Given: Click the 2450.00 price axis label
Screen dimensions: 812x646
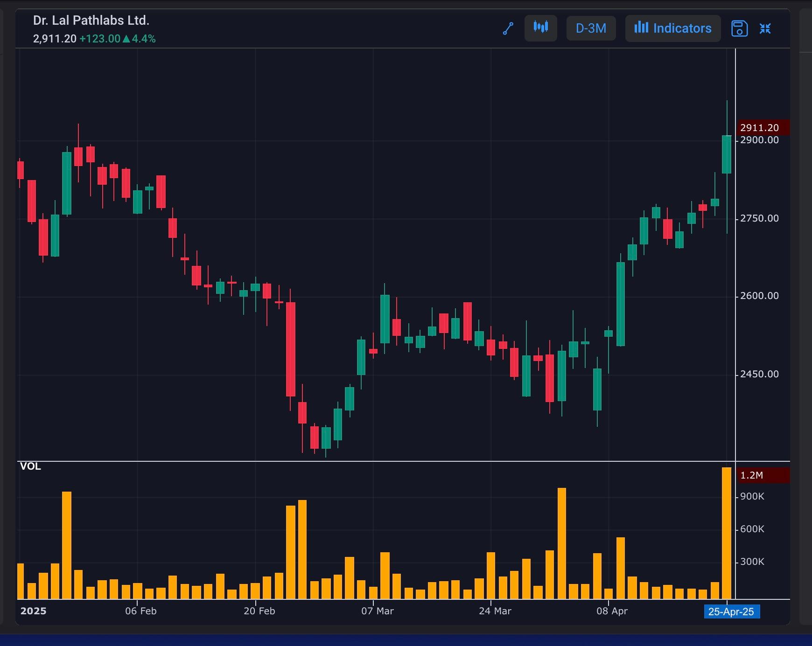Looking at the screenshot, I should click(x=760, y=374).
